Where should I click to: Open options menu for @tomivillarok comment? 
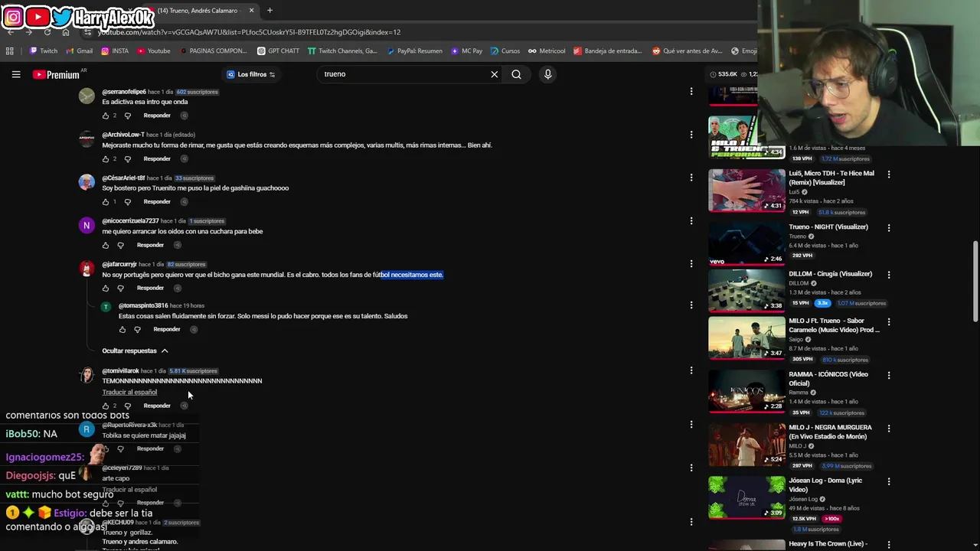pos(691,370)
